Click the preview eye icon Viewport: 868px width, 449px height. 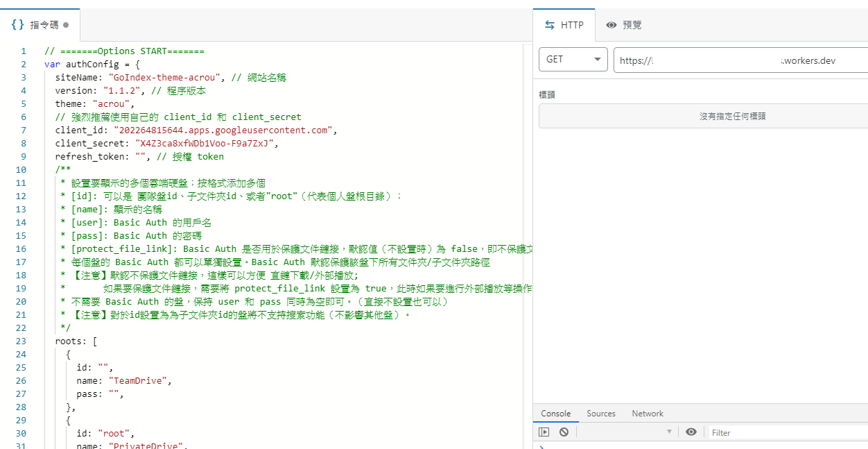611,25
